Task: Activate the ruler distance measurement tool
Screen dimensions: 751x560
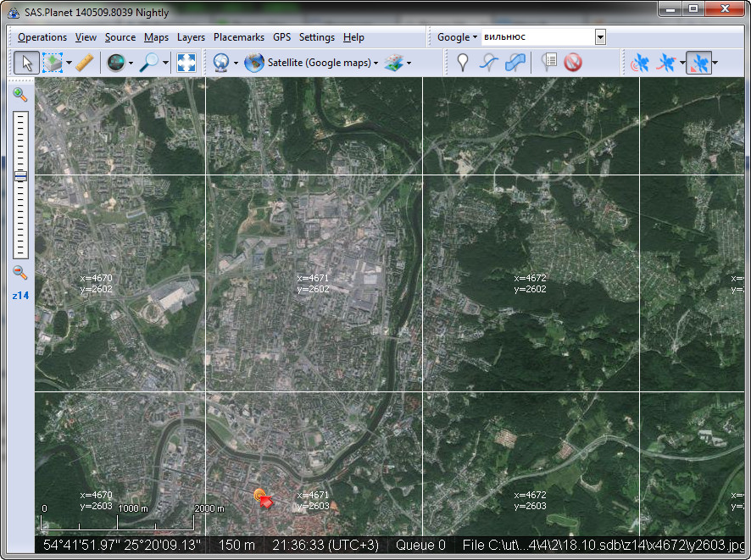Action: pyautogui.click(x=85, y=63)
